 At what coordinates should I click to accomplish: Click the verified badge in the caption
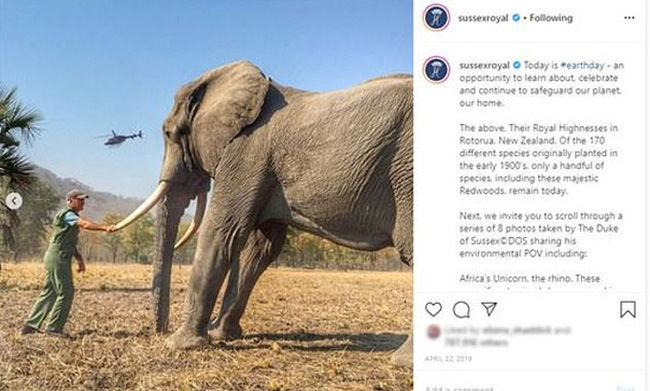517,65
